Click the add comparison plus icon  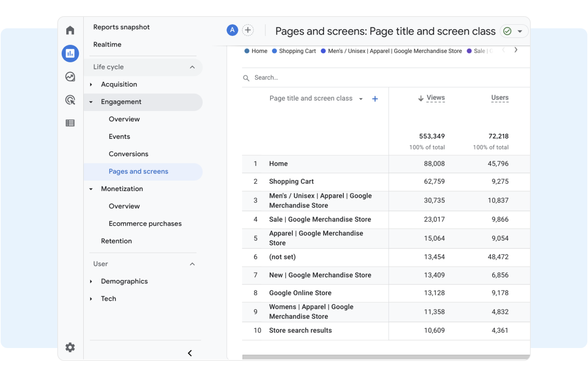point(248,30)
